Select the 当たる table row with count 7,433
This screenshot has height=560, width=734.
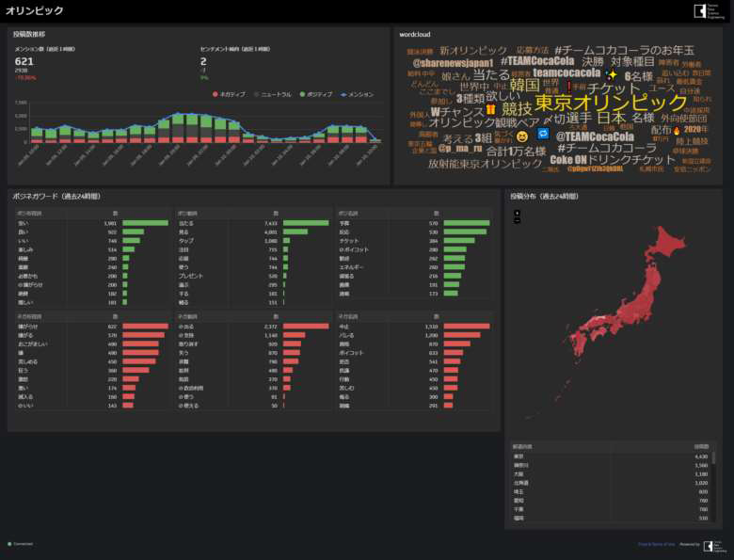(253, 223)
